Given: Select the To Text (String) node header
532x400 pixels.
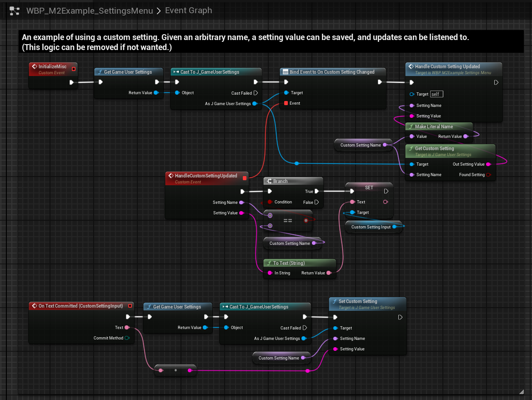Looking at the screenshot, I should tap(289, 263).
